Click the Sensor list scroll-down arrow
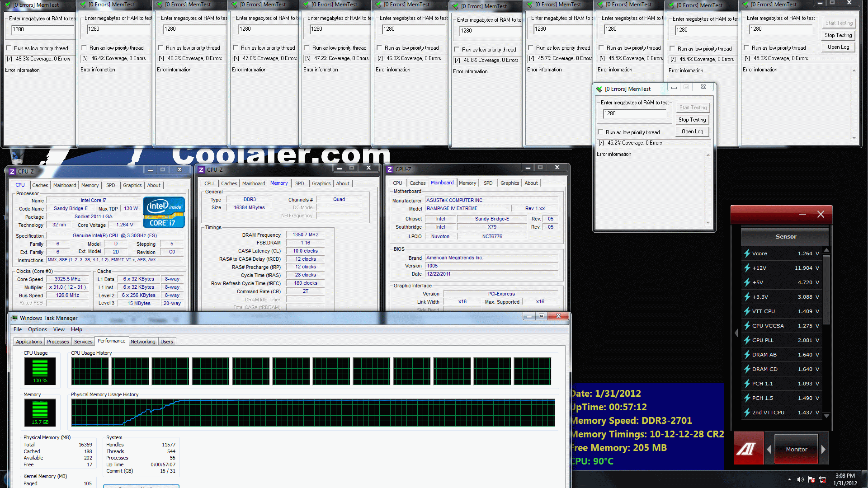The width and height of the screenshot is (868, 488). [826, 416]
